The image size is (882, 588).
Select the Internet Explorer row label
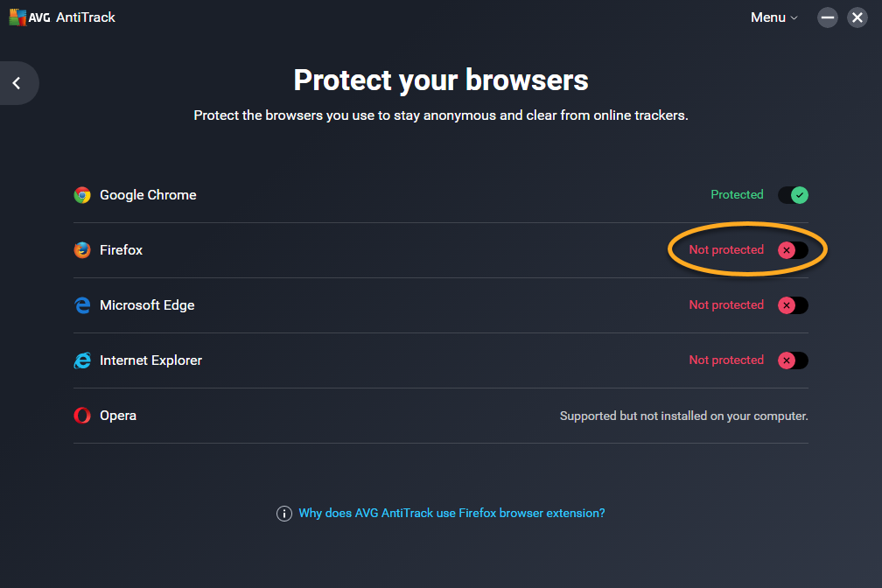tap(150, 360)
